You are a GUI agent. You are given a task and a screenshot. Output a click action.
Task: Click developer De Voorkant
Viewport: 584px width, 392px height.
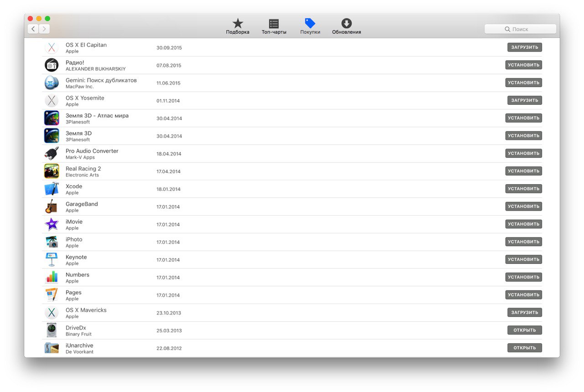tap(79, 352)
